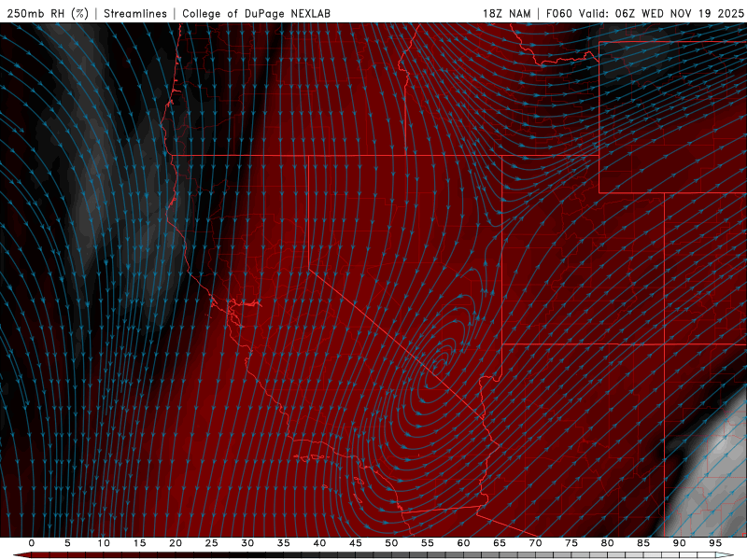The height and width of the screenshot is (560, 747).
Task: Click the colorbar label '80'
Action: pyautogui.click(x=607, y=543)
